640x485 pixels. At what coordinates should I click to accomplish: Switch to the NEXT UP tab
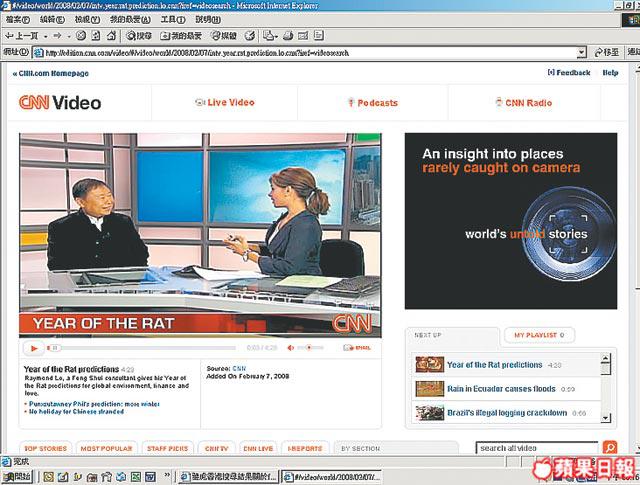[452, 335]
